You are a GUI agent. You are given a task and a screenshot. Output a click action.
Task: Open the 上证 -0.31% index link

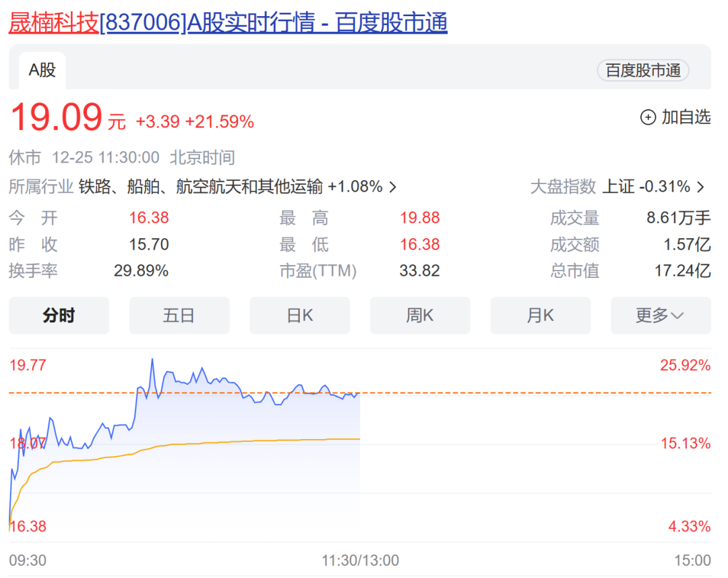[646, 187]
